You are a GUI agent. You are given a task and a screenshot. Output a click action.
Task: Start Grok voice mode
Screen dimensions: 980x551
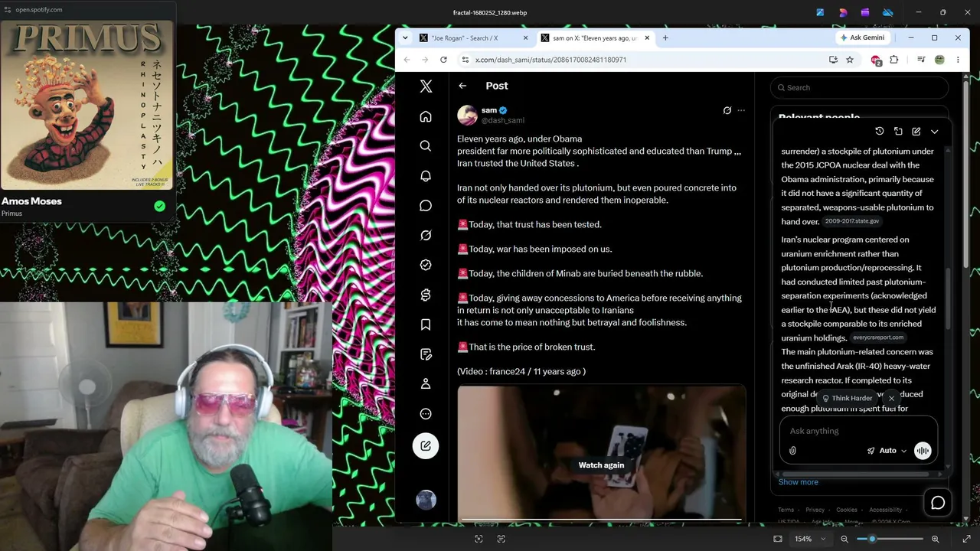click(x=923, y=451)
